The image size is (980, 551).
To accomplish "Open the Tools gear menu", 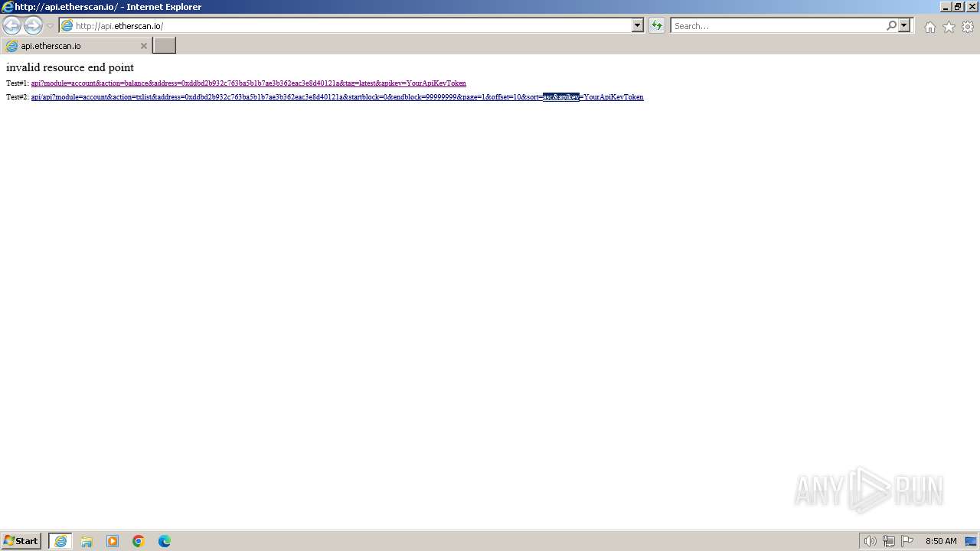I will pos(968,27).
